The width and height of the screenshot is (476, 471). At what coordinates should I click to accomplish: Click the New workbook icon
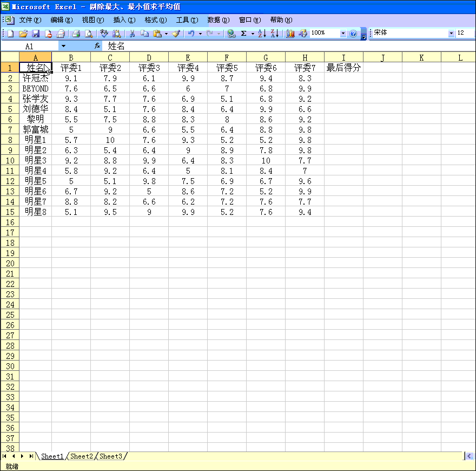11,34
